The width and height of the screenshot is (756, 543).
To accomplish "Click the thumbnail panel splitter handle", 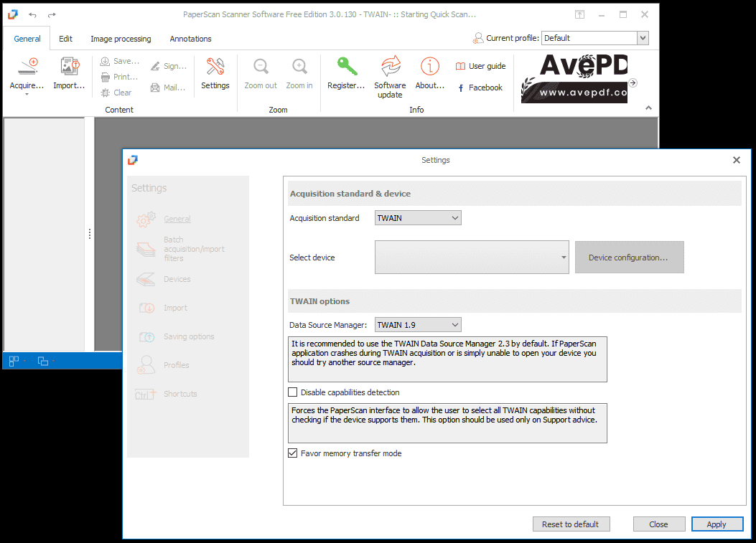I will coord(90,234).
